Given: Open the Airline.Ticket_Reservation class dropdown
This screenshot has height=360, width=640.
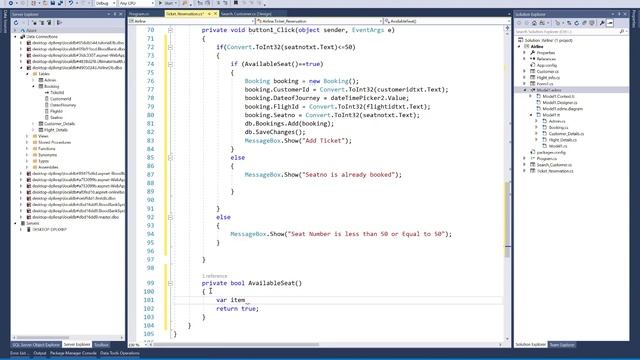Looking at the screenshot, I should coord(320,21).
